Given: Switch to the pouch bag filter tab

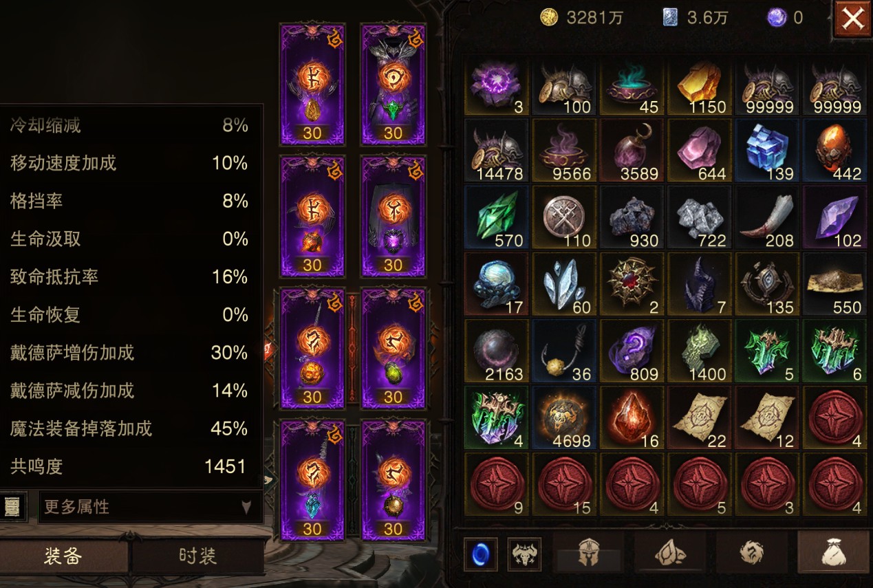Looking at the screenshot, I should (x=832, y=553).
